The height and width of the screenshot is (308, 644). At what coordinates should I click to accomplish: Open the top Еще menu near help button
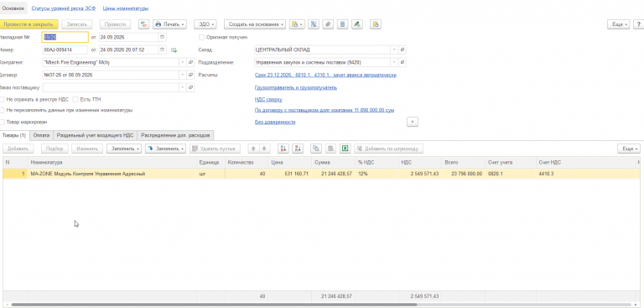coord(619,24)
